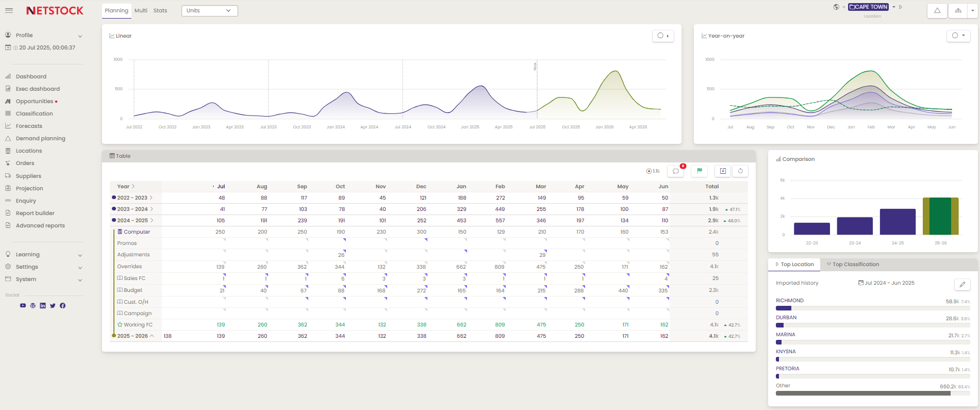
Task: Click the import/download icon in table toolbar
Action: coord(723,171)
